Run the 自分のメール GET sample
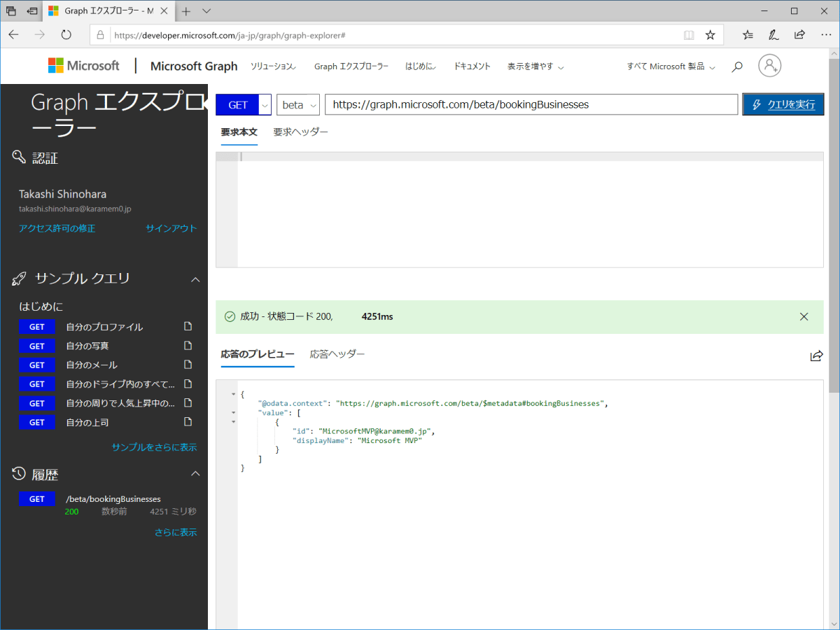This screenshot has height=630, width=840. [37, 365]
